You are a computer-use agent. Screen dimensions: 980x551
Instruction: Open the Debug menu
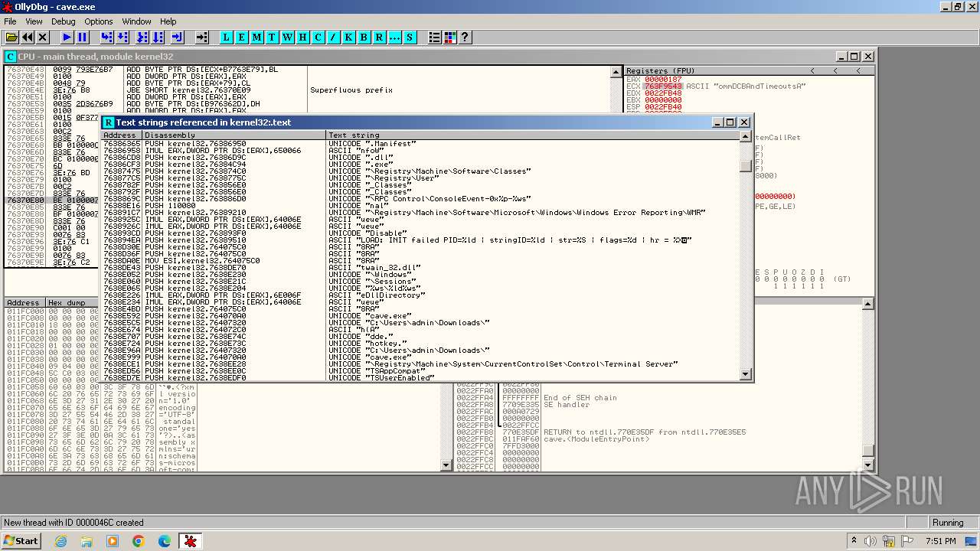pos(63,21)
